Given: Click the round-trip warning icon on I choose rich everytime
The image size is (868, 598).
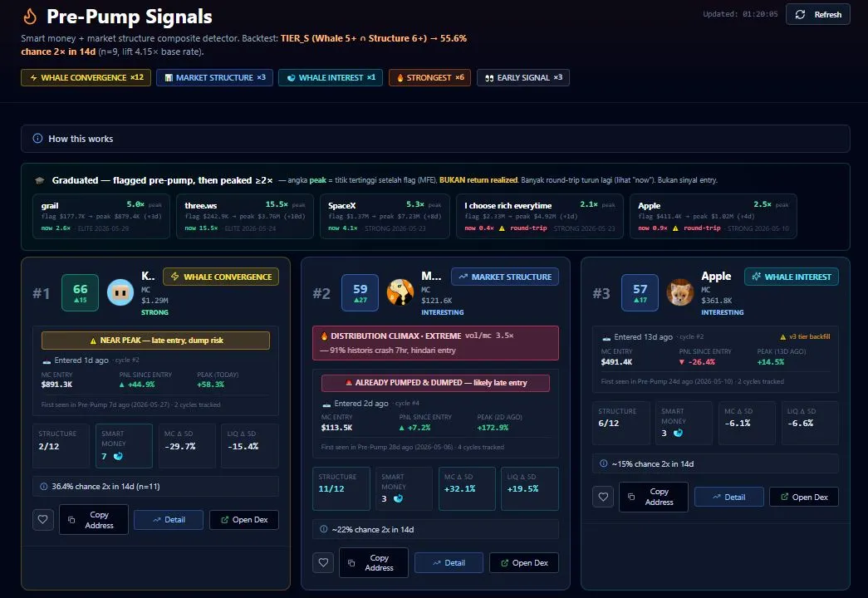Looking at the screenshot, I should click(502, 228).
